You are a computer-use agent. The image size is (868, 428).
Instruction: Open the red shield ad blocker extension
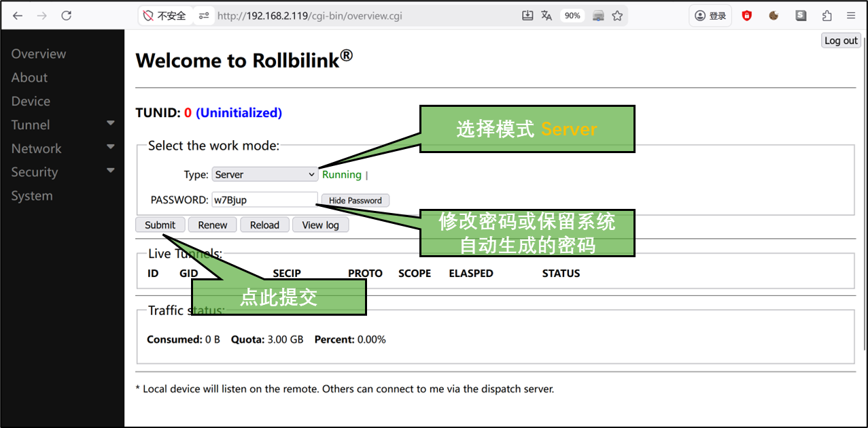[x=747, y=16]
